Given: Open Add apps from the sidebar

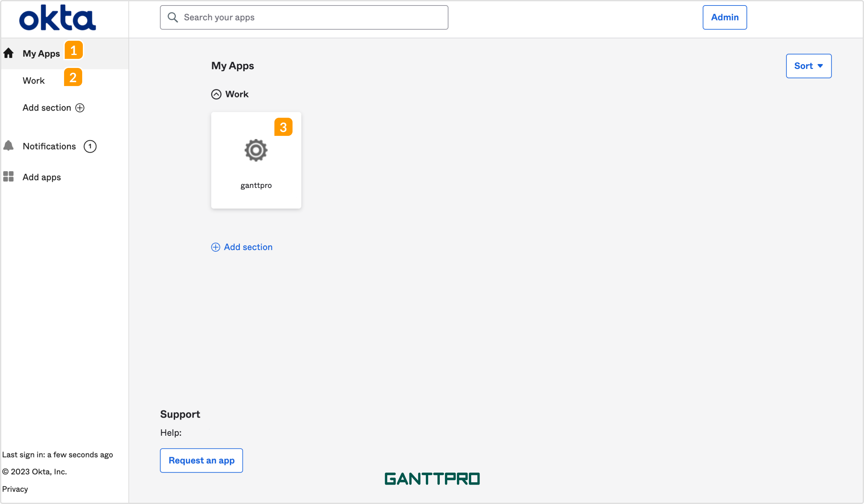Looking at the screenshot, I should [x=41, y=177].
